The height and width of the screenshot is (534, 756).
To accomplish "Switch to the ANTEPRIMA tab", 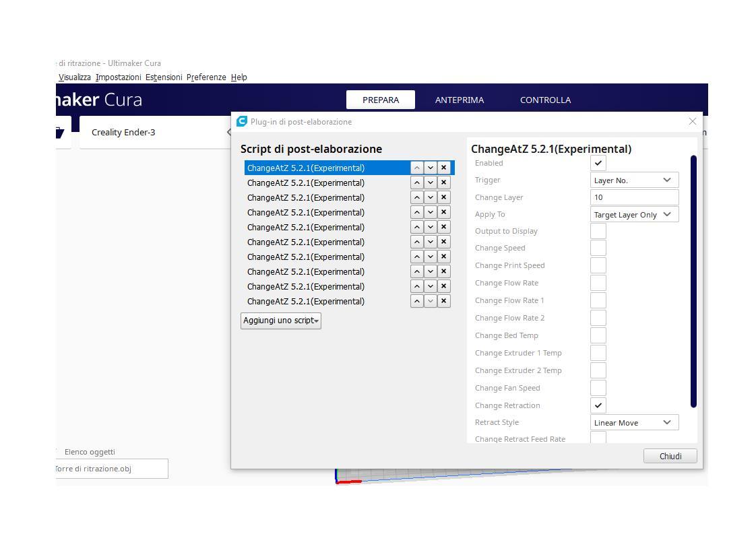I will [459, 100].
